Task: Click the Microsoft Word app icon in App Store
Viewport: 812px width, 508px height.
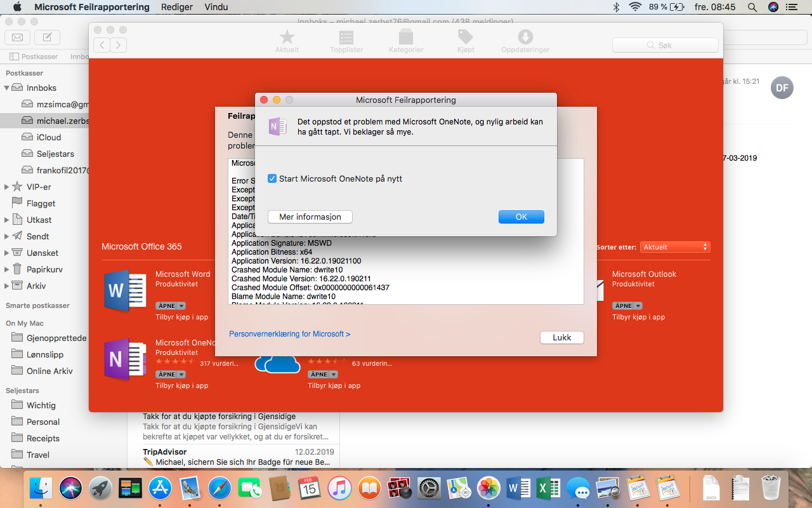Action: point(125,291)
